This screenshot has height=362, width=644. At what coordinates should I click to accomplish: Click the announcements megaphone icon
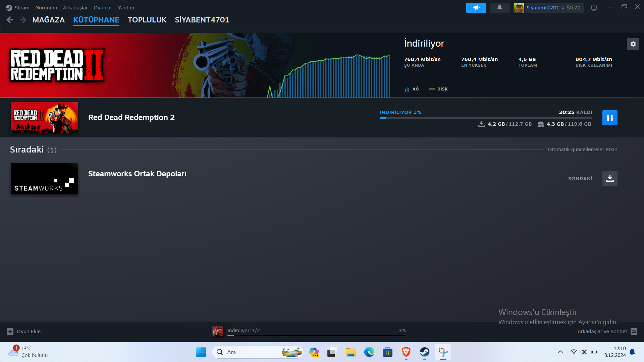point(476,7)
